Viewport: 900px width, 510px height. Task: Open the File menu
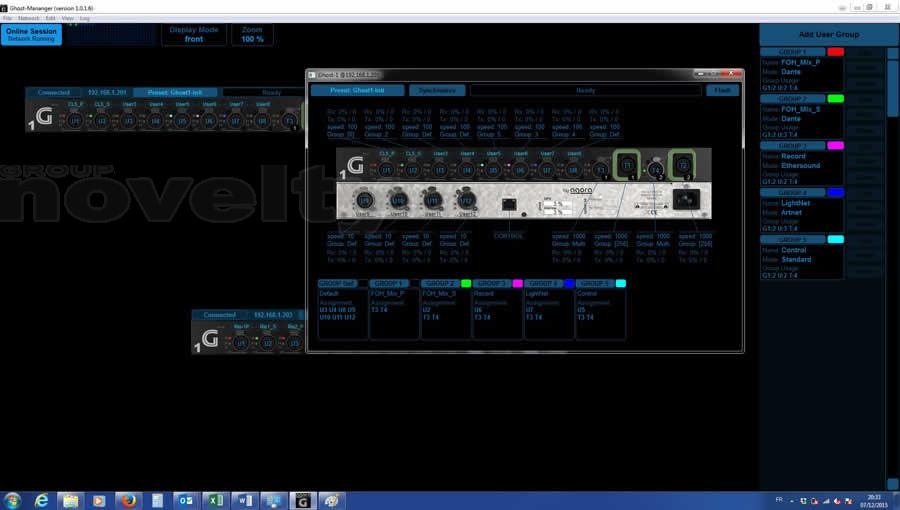[x=7, y=18]
